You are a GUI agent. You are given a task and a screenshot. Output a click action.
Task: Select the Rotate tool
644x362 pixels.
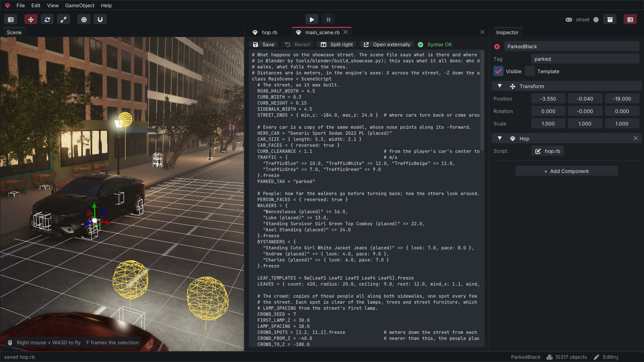(47, 19)
